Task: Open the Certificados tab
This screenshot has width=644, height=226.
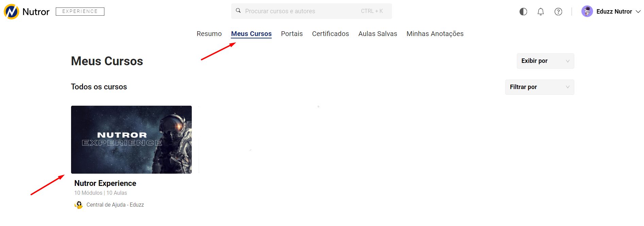Action: coord(331,34)
